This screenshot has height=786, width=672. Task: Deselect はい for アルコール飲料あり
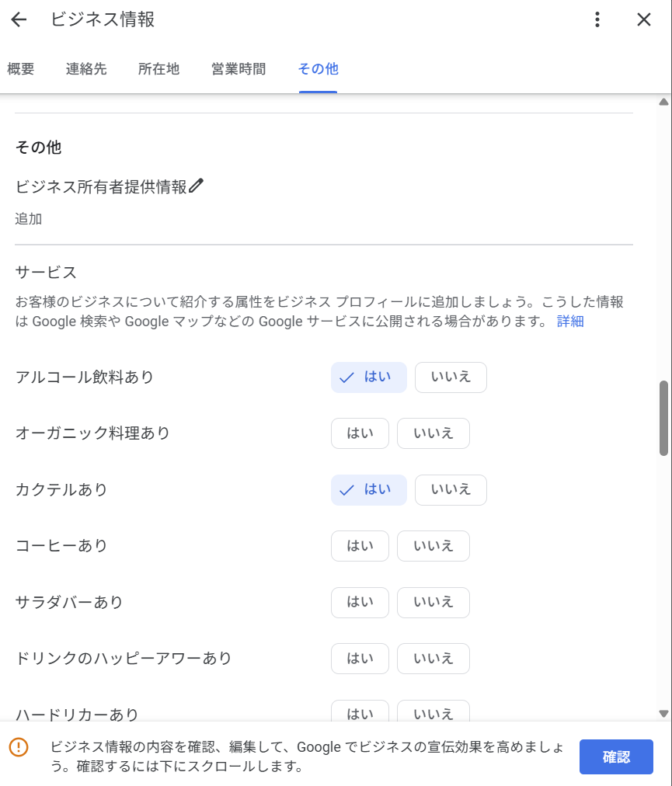tap(368, 377)
